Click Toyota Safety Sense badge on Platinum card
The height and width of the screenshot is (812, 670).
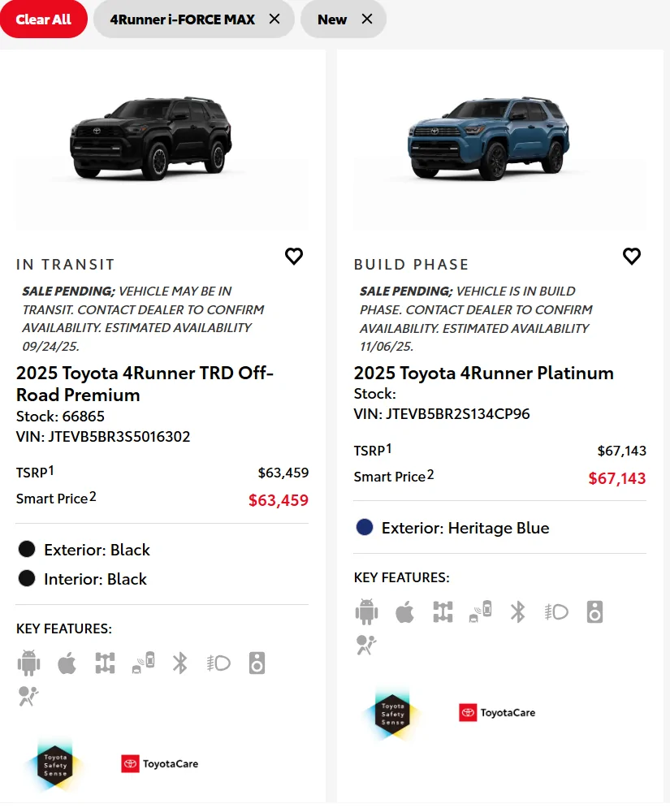point(393,713)
